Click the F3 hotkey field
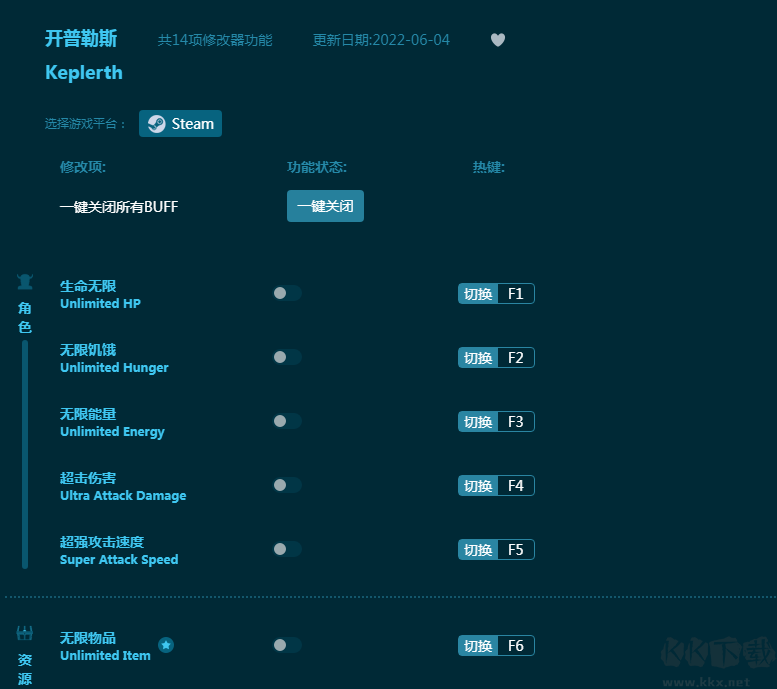 click(x=516, y=421)
